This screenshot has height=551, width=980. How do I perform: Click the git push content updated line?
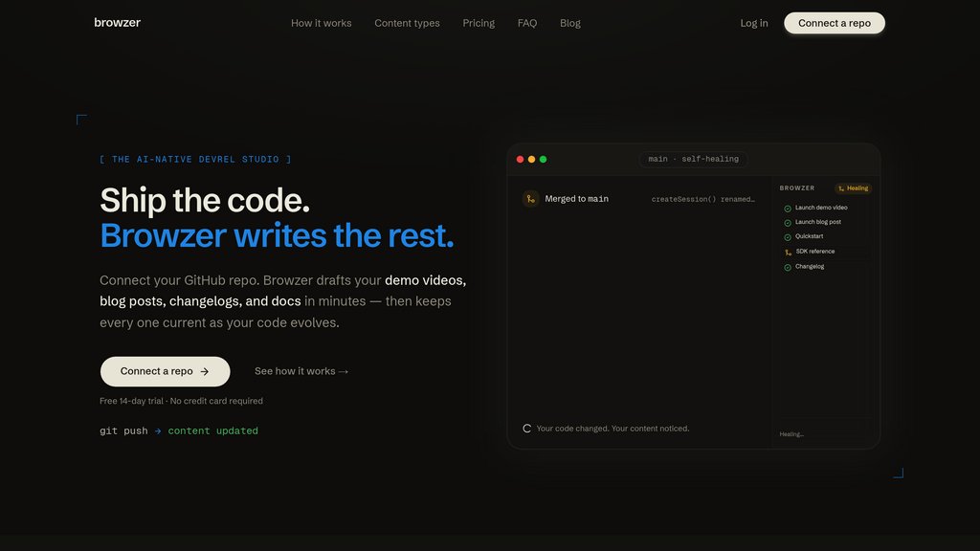click(x=179, y=431)
